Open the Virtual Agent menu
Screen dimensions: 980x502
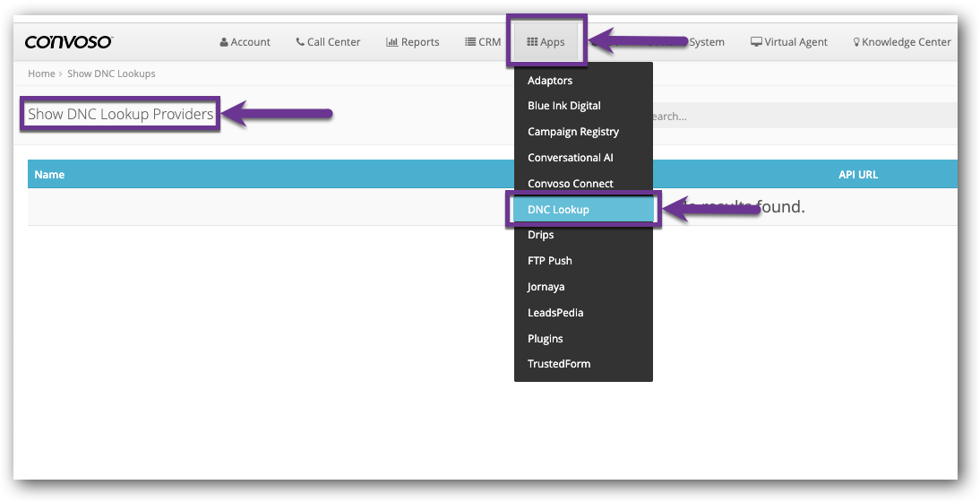(789, 42)
